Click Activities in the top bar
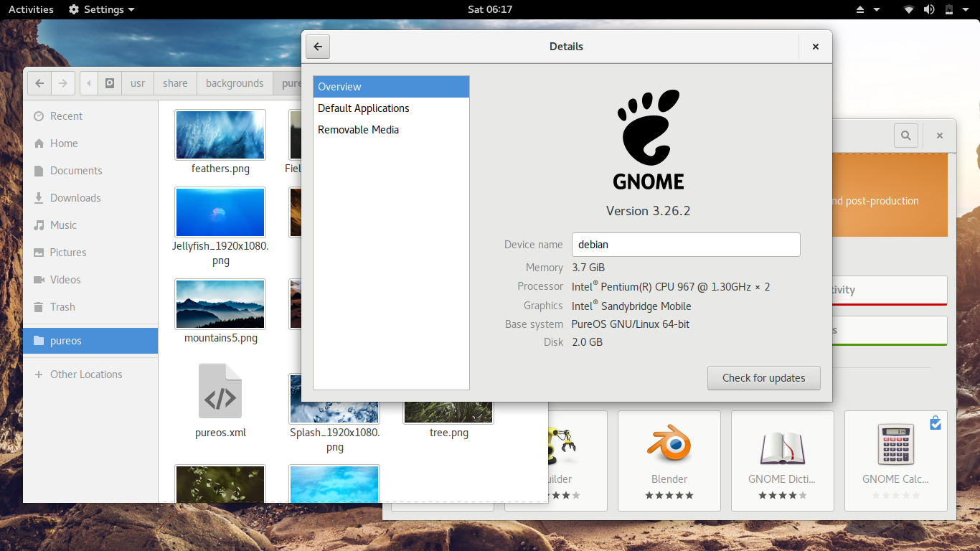This screenshot has height=551, width=980. tap(31, 9)
